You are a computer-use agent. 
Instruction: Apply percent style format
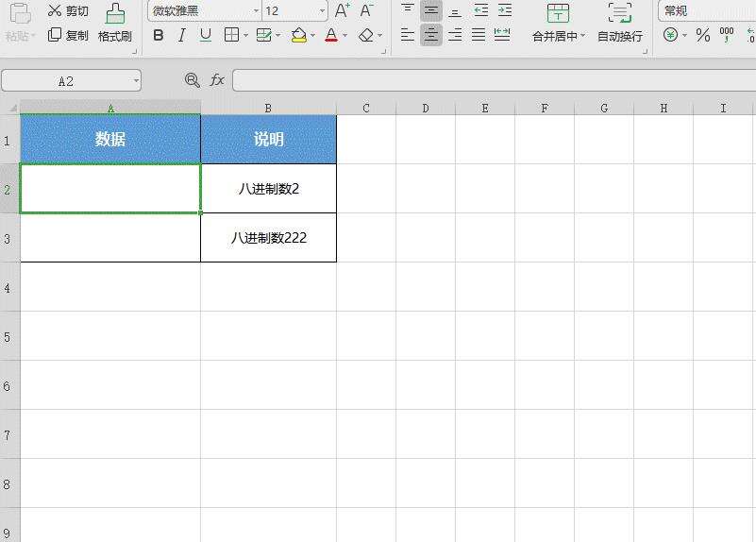[x=702, y=35]
